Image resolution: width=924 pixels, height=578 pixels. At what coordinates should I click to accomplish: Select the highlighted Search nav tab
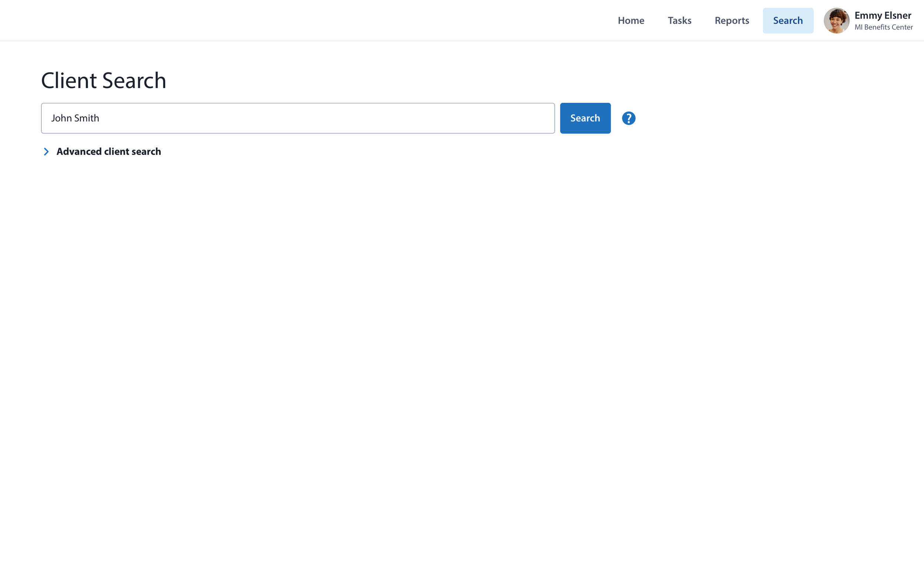click(x=788, y=21)
